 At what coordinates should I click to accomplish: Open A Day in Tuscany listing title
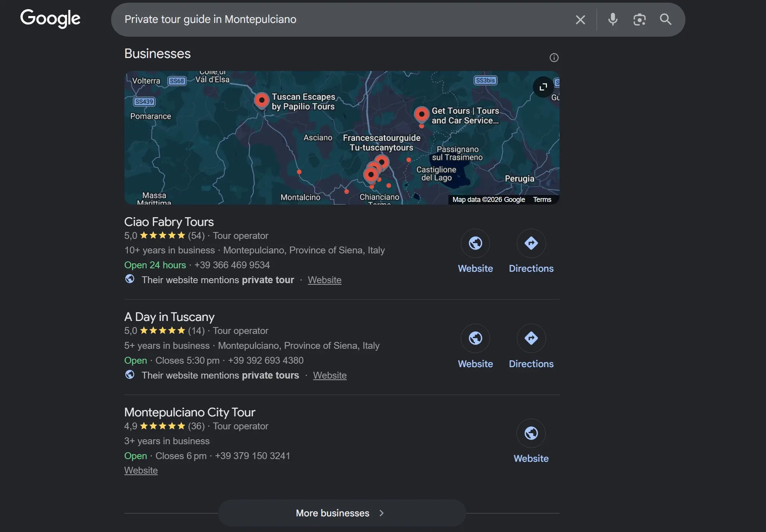click(x=169, y=317)
